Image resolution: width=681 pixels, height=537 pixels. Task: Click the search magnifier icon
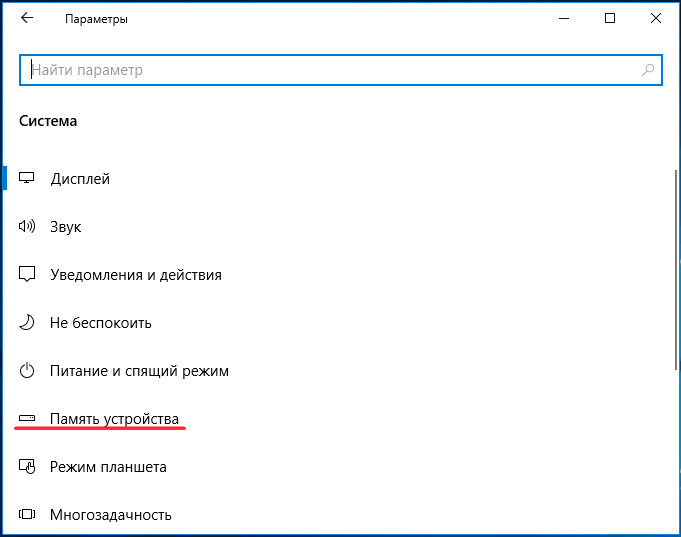[x=648, y=70]
